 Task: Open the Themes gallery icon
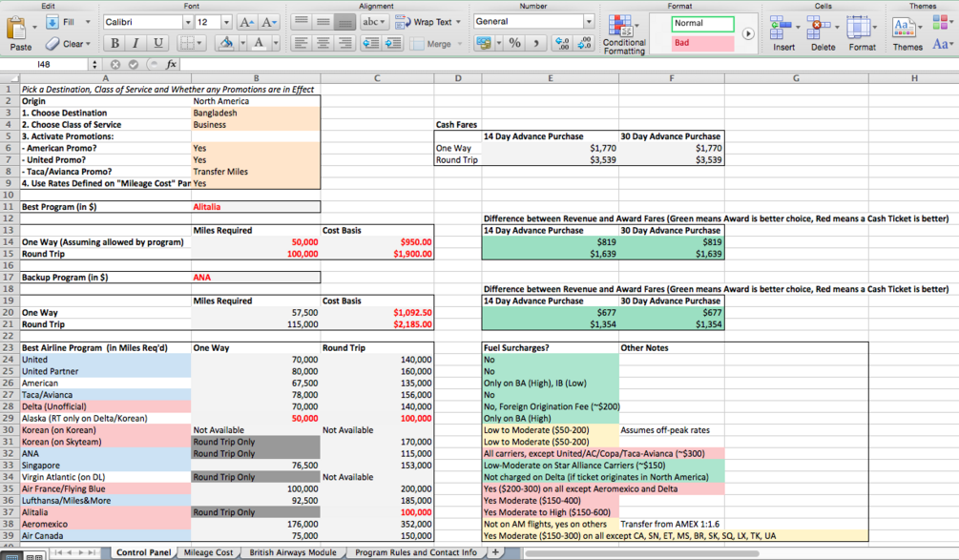coord(904,28)
